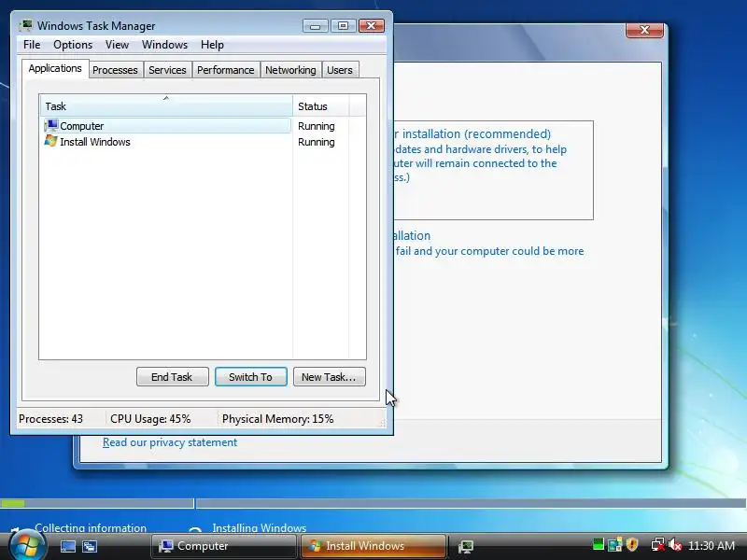Close the Windows Task Manager window
This screenshot has width=747, height=560.
tap(372, 26)
